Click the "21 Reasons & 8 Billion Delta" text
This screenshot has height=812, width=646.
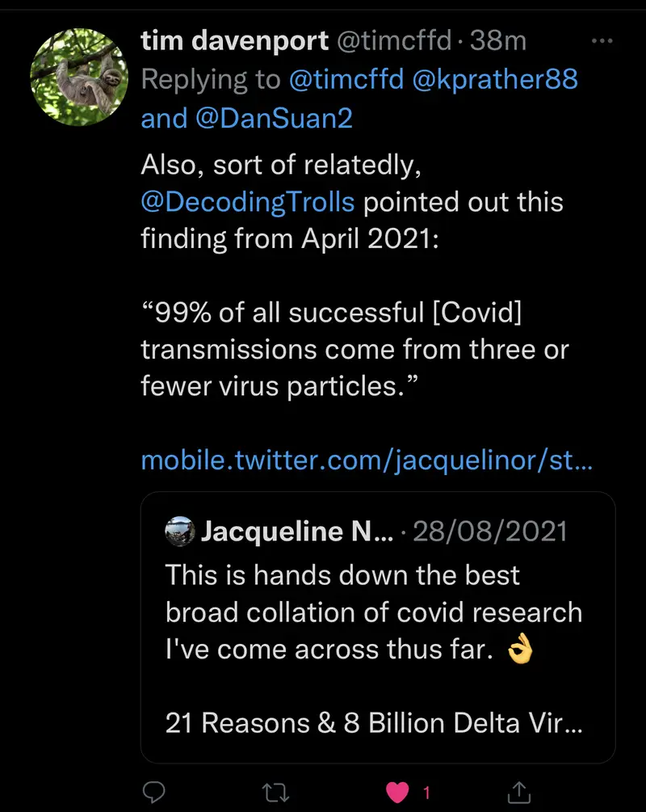pyautogui.click(x=373, y=722)
